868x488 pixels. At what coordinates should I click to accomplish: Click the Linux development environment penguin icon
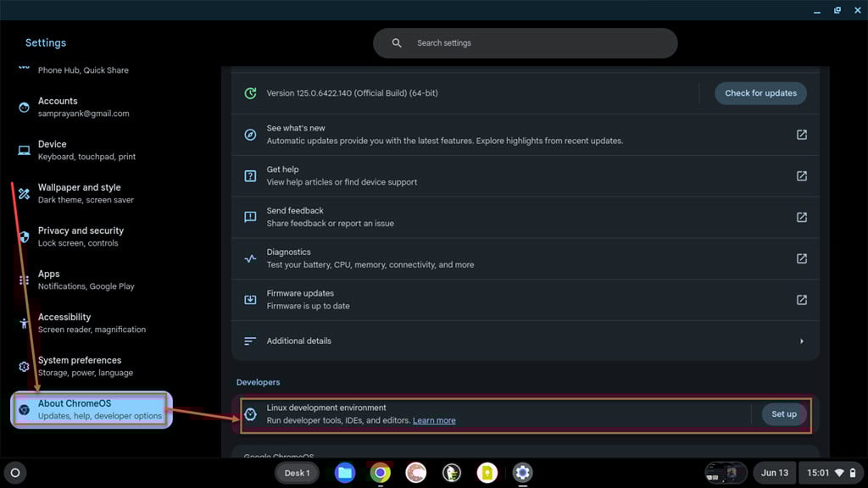(x=250, y=413)
